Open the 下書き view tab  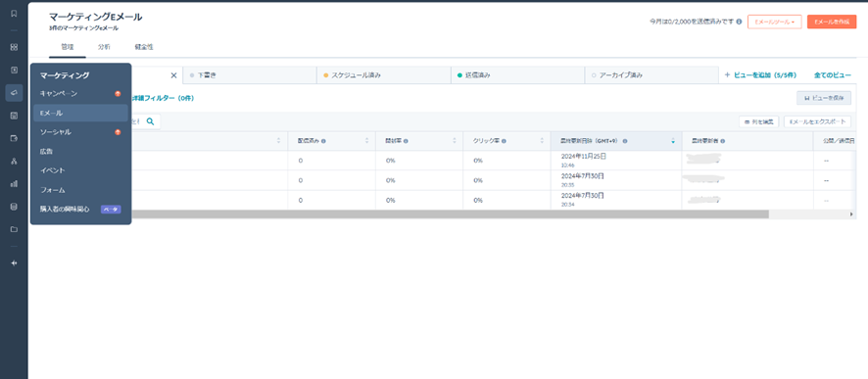[x=250, y=75]
